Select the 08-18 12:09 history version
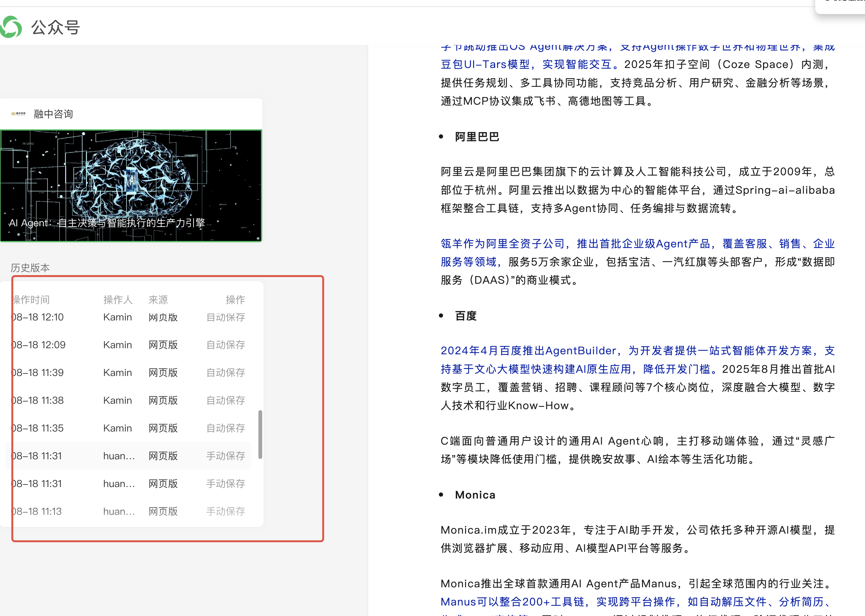The image size is (865, 616). 39,345
